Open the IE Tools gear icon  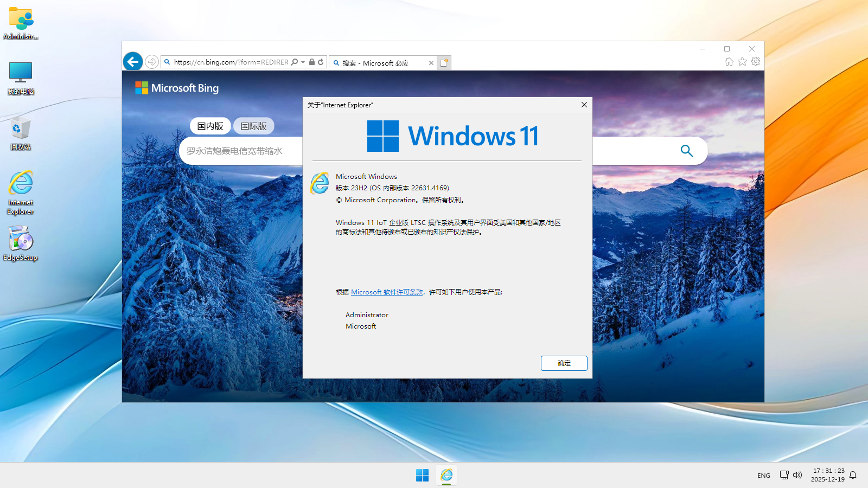[x=756, y=62]
